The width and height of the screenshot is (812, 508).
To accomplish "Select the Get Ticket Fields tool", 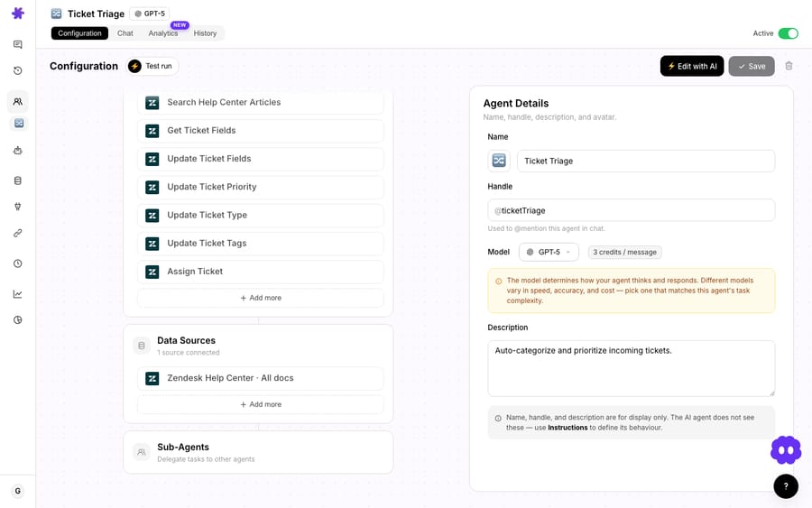I will click(x=261, y=131).
